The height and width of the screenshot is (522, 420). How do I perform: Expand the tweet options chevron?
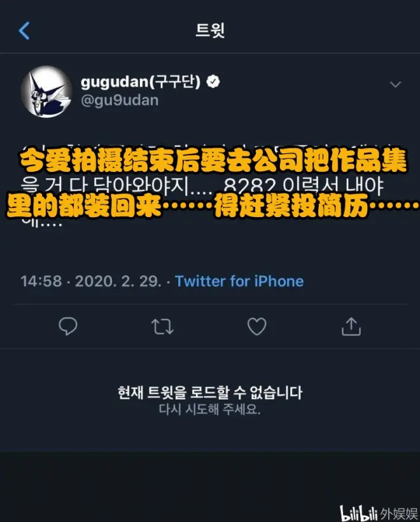pyautogui.click(x=395, y=84)
